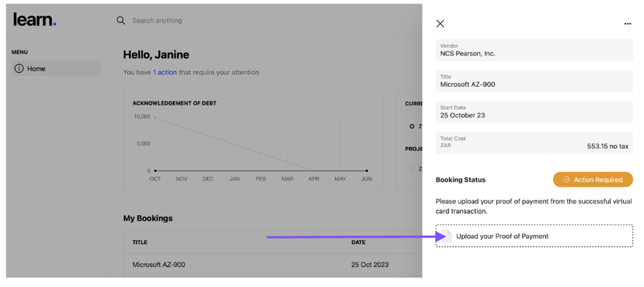Image resolution: width=644 pixels, height=287 pixels.
Task: Close the booking details side panel
Action: pos(440,24)
